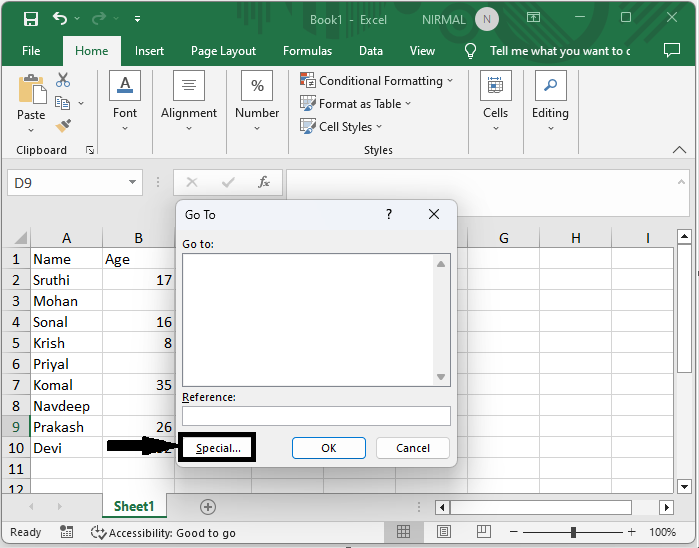The width and height of the screenshot is (699, 548).
Task: Click the horizontal scrollbar right arrow
Action: 666,507
